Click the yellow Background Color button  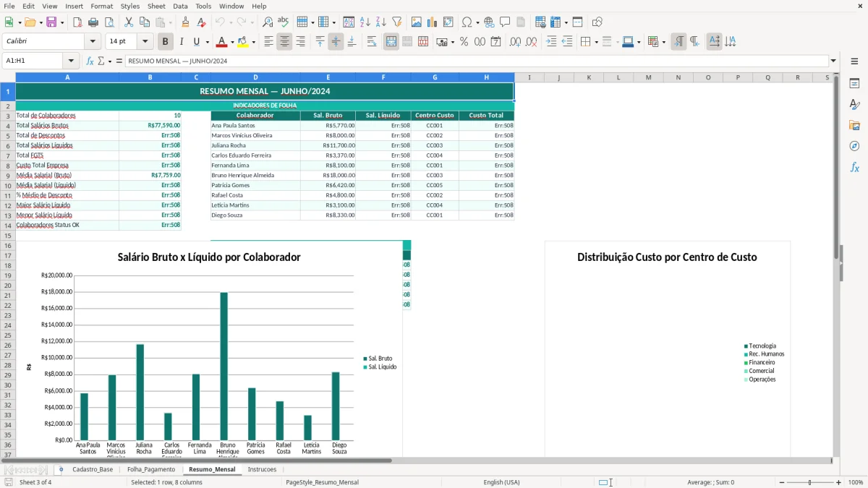242,42
